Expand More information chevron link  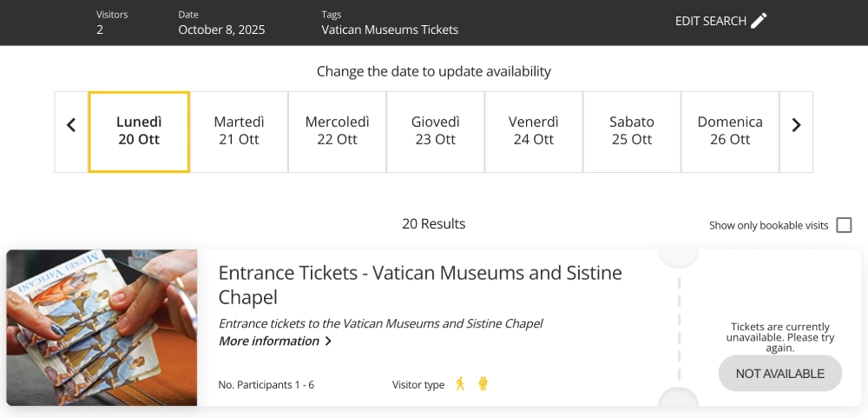[275, 341]
